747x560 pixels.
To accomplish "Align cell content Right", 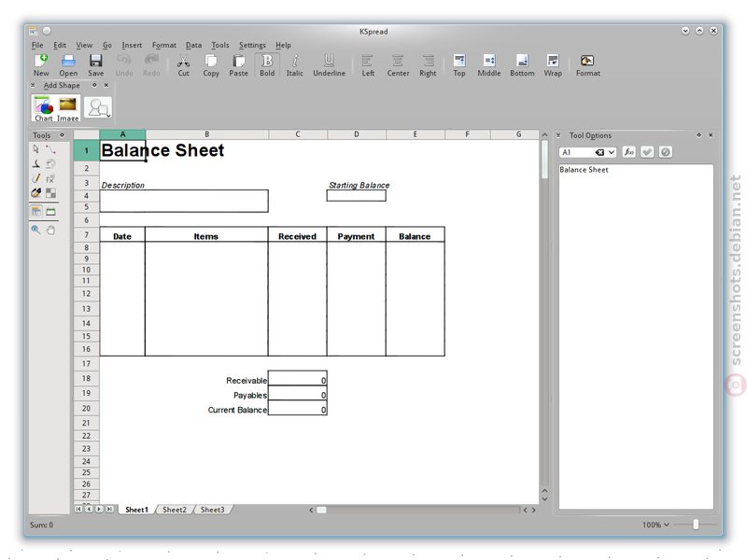I will pyautogui.click(x=428, y=65).
